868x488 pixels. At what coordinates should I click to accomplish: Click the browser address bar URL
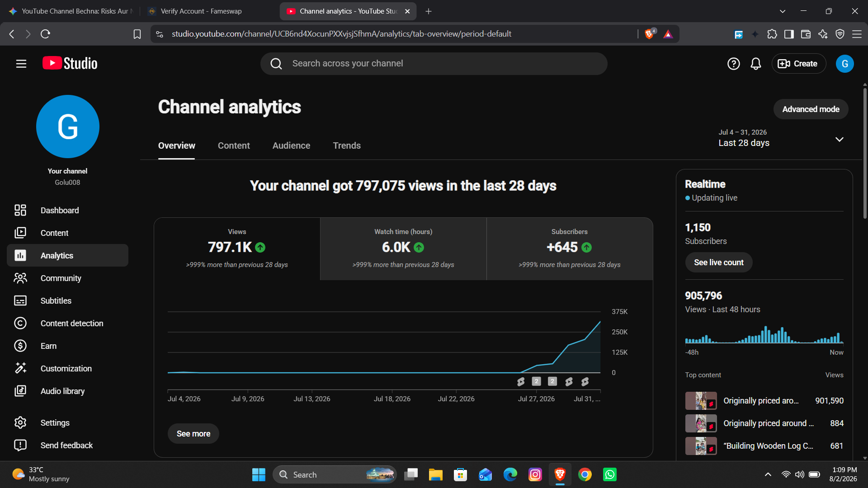(x=341, y=34)
